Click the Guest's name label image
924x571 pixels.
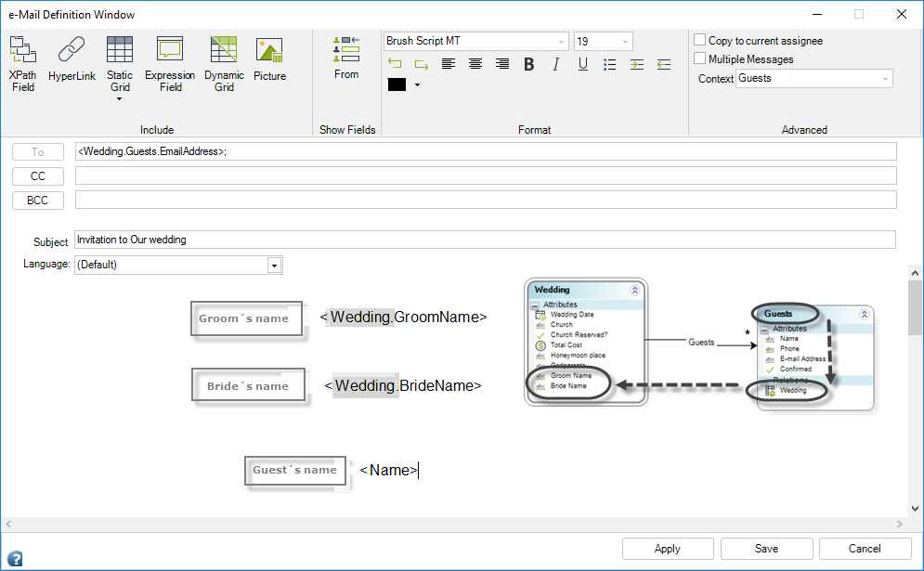tap(295, 471)
